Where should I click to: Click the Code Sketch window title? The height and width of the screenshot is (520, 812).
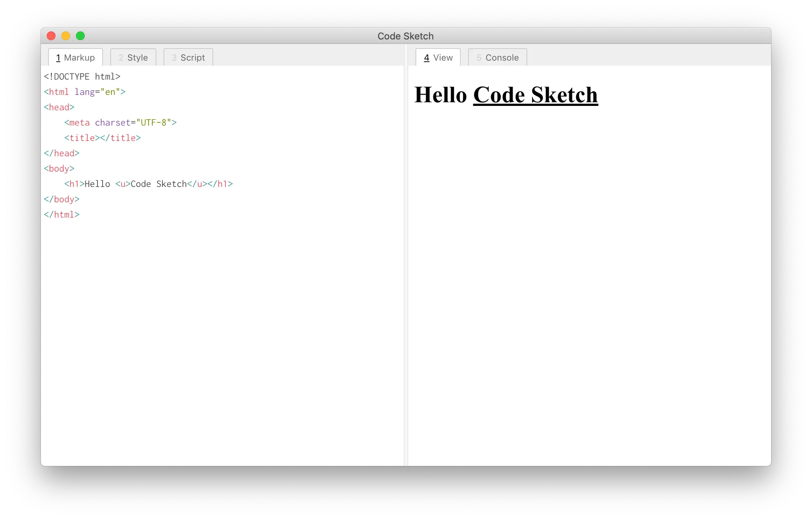[x=405, y=36]
